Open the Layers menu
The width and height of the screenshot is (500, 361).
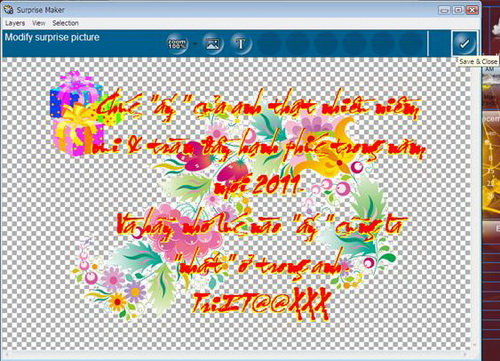pyautogui.click(x=15, y=23)
